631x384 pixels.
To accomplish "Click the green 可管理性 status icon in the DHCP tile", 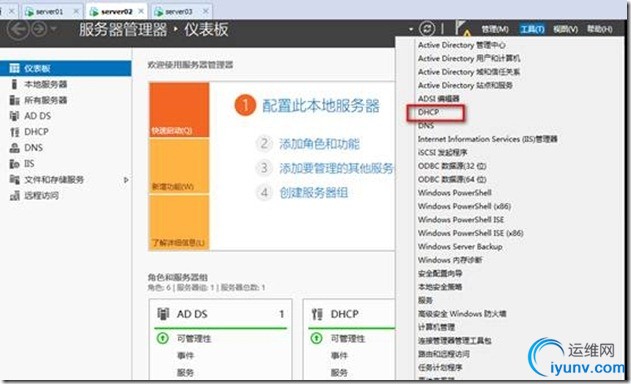I will pyautogui.click(x=317, y=338).
